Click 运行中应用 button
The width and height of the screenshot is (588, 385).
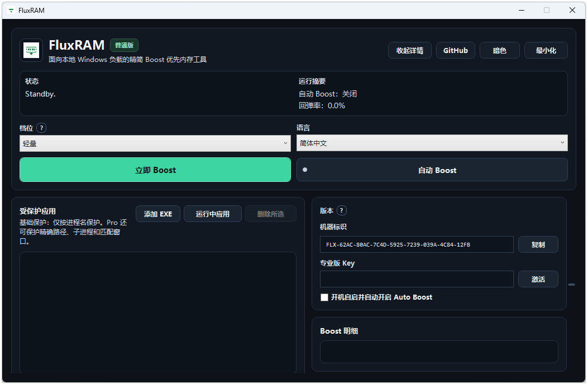[x=213, y=214]
